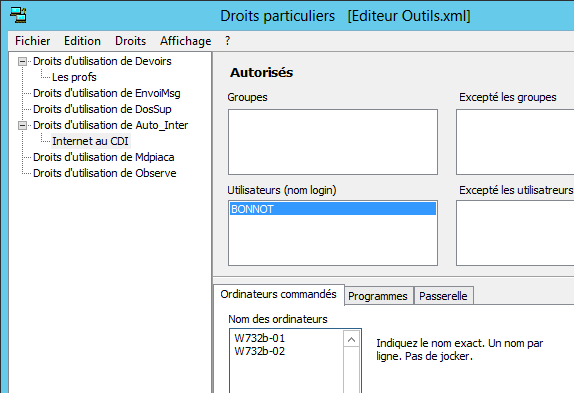Collapse Droits d'utilisation de Devoirs node
Viewport: 574px width, 393px height.
(22, 61)
